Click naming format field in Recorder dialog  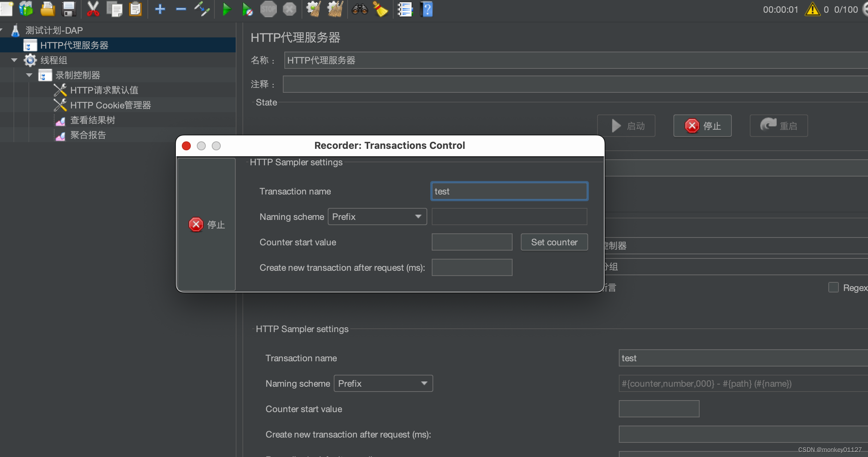click(509, 217)
